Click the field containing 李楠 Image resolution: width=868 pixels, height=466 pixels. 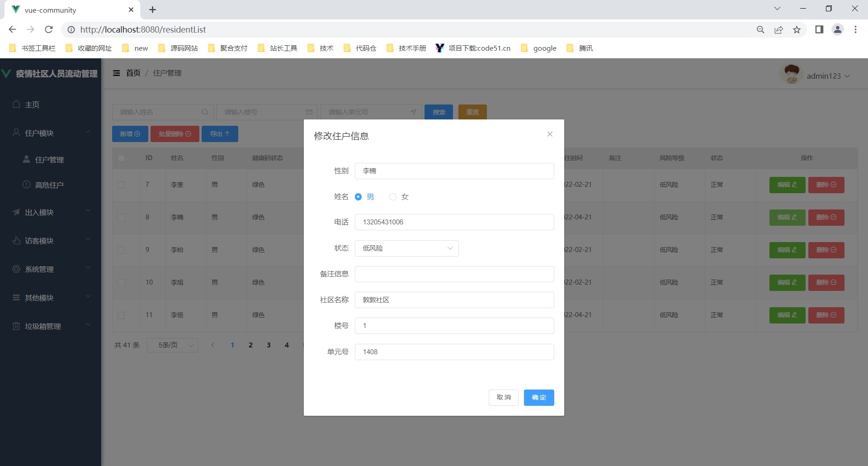454,171
